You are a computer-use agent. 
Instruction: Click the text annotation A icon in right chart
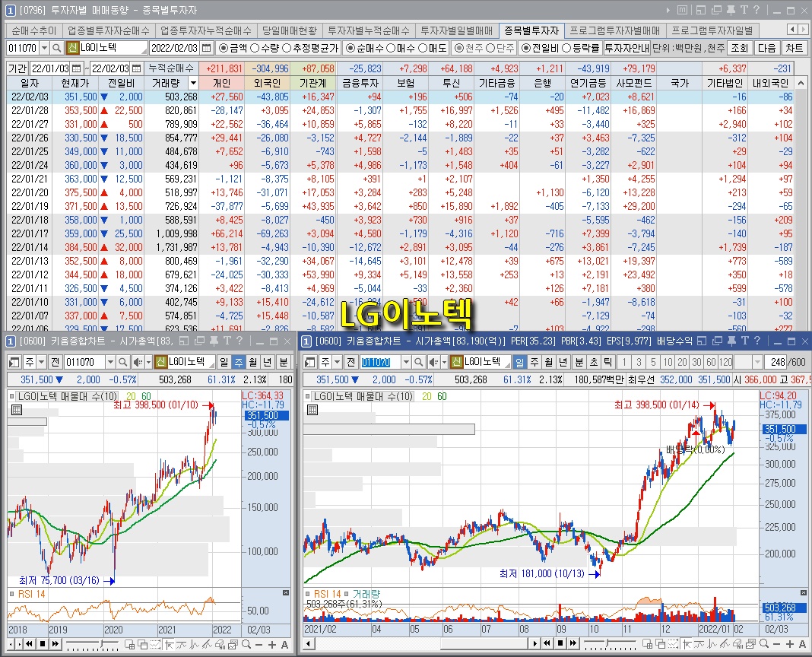click(x=802, y=644)
